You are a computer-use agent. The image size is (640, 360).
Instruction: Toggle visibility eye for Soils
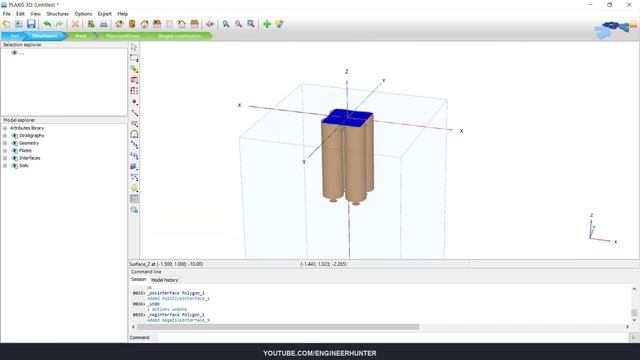[x=15, y=166]
